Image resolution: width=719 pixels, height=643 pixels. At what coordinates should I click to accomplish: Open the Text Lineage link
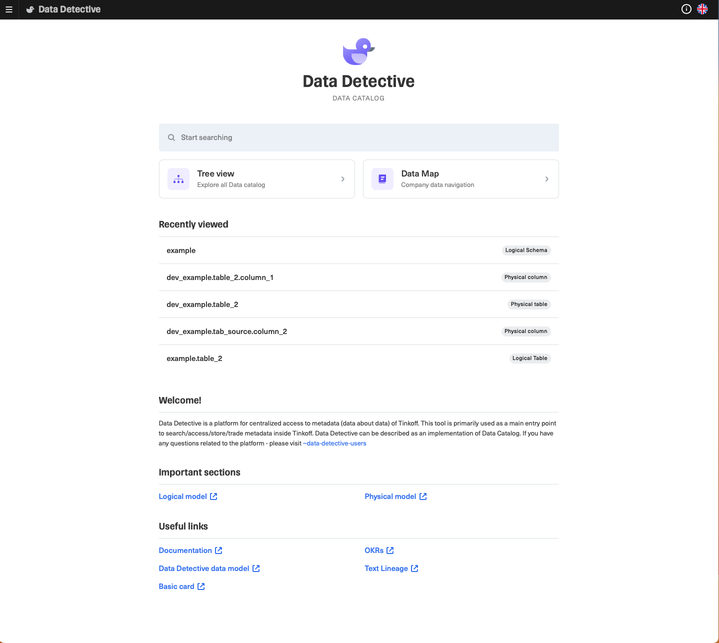[x=386, y=568]
